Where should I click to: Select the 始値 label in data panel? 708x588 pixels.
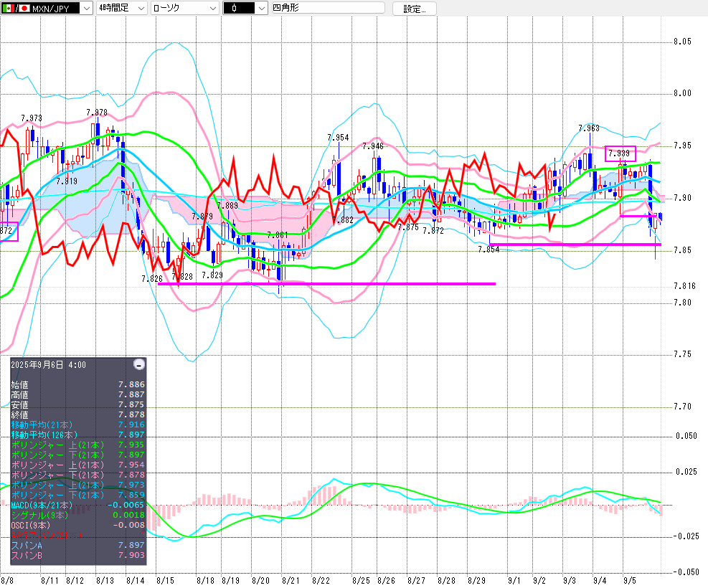[20, 384]
